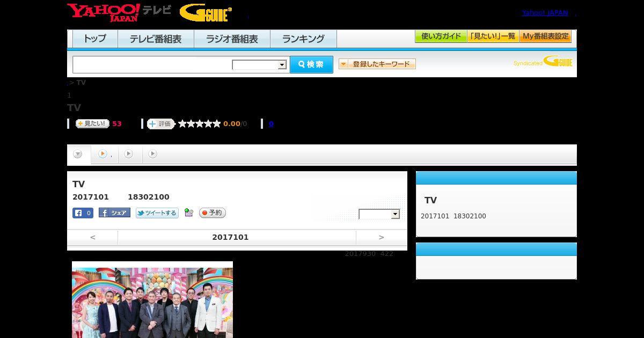Expand search category dropdown
Viewport: 644px width, 338px height.
click(259, 65)
